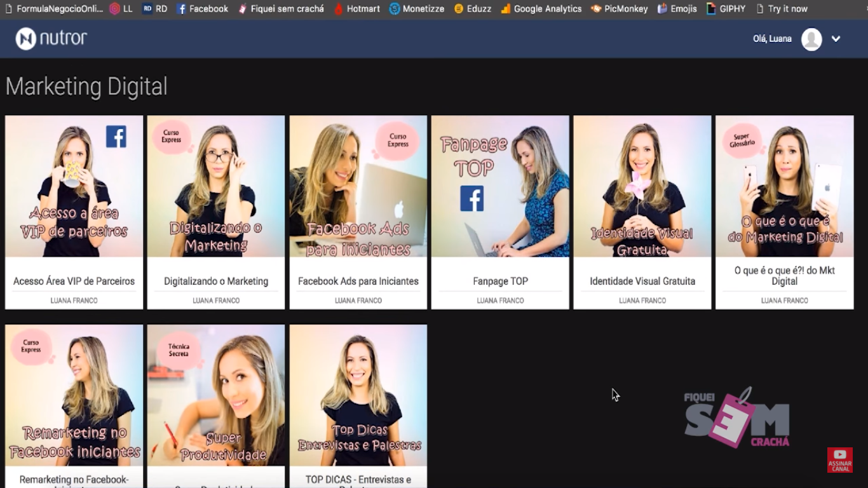Click LUANA FRANCO under Fanpage TOP

500,301
